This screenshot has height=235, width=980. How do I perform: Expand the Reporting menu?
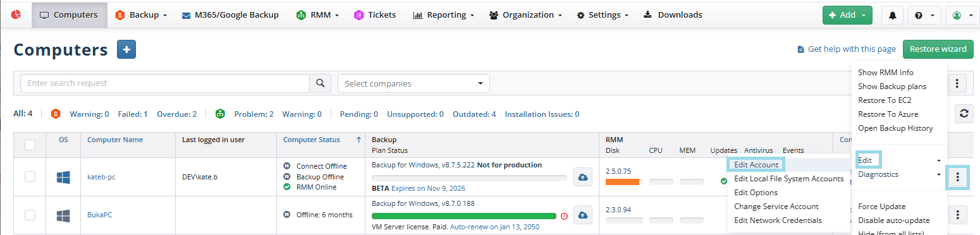point(443,15)
